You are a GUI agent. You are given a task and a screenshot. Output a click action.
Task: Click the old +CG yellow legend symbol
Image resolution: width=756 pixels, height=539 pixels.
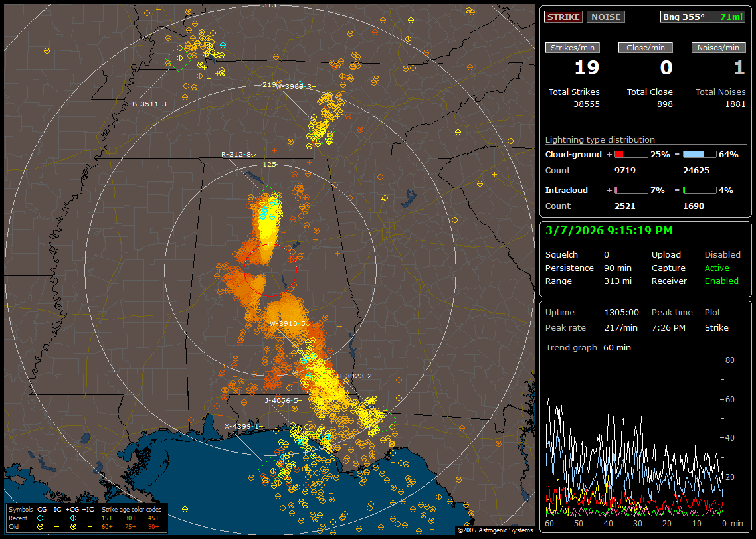tap(73, 526)
